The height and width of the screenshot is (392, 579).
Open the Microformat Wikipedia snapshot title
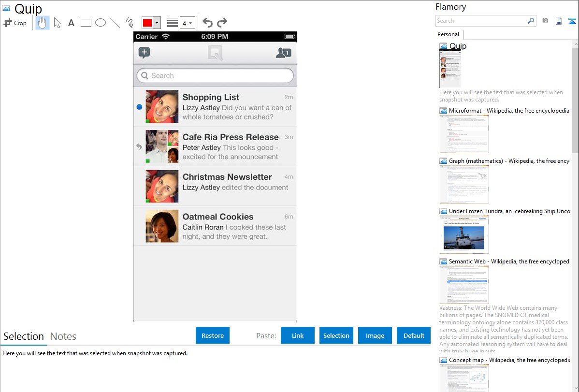tap(509, 111)
